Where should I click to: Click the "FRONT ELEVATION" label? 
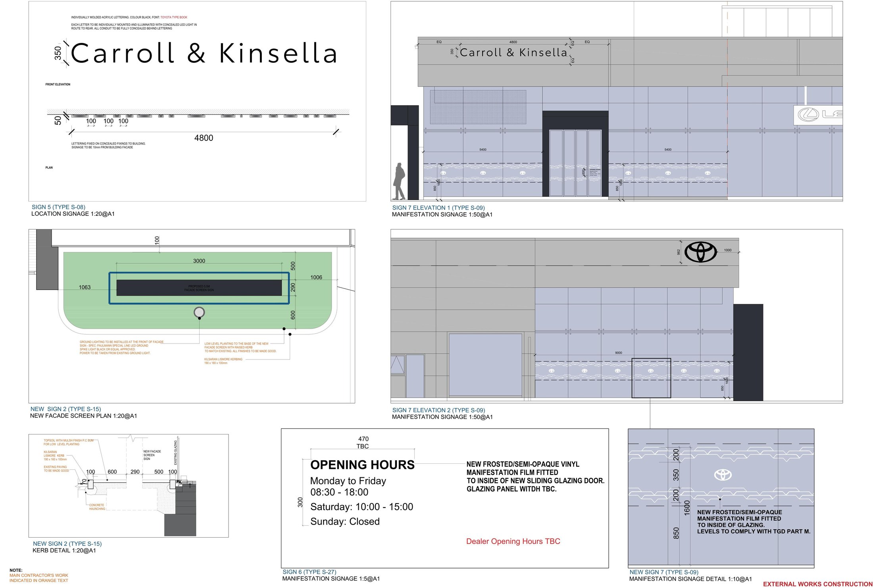[58, 85]
